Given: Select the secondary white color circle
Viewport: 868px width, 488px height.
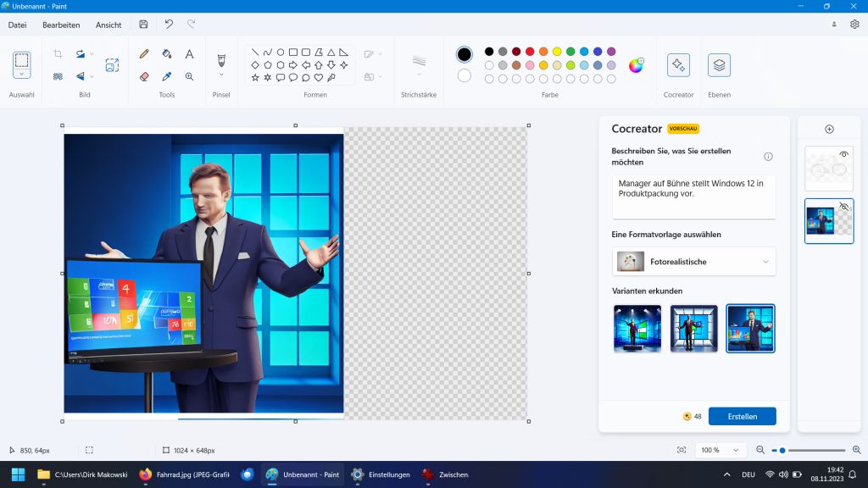Looking at the screenshot, I should (465, 75).
